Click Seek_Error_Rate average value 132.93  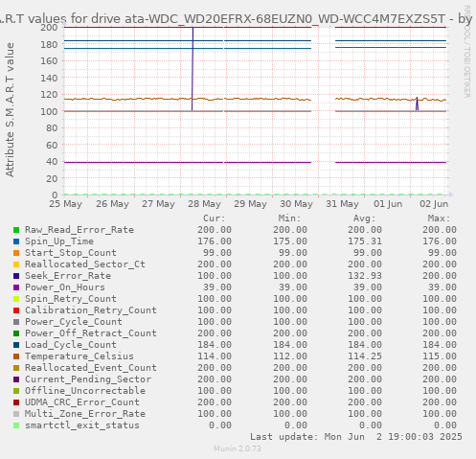coord(365,276)
